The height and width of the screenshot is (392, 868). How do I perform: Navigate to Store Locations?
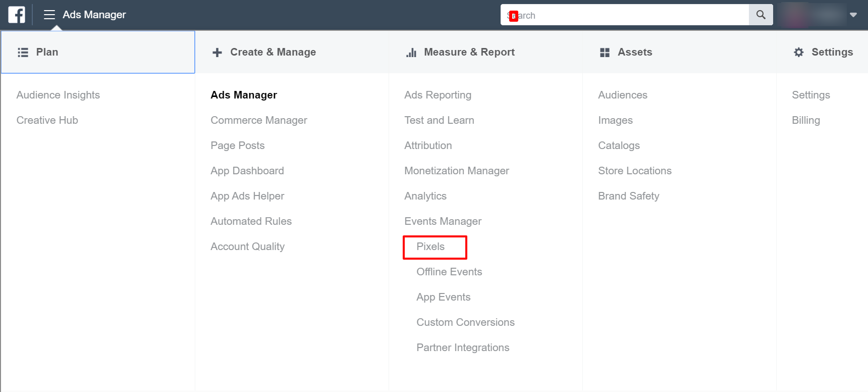634,171
